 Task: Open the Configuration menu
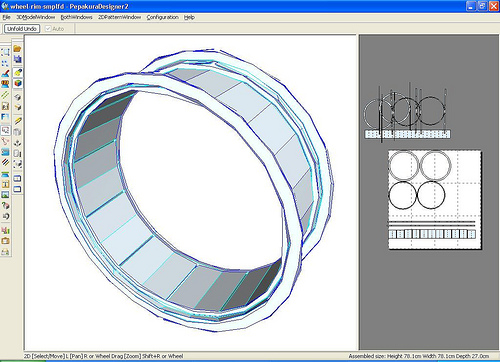pyautogui.click(x=163, y=17)
